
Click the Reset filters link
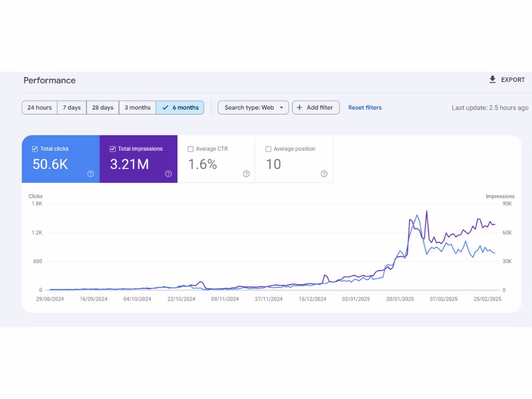coord(365,107)
